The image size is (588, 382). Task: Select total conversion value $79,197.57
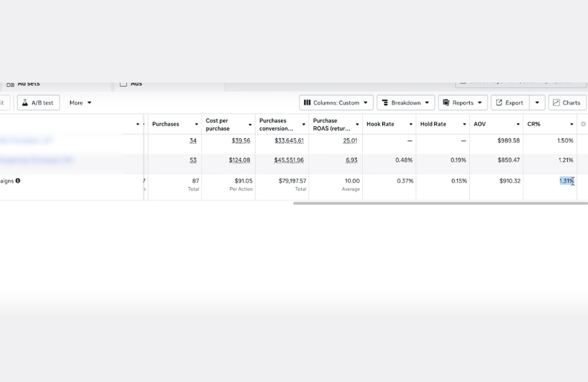coord(292,180)
